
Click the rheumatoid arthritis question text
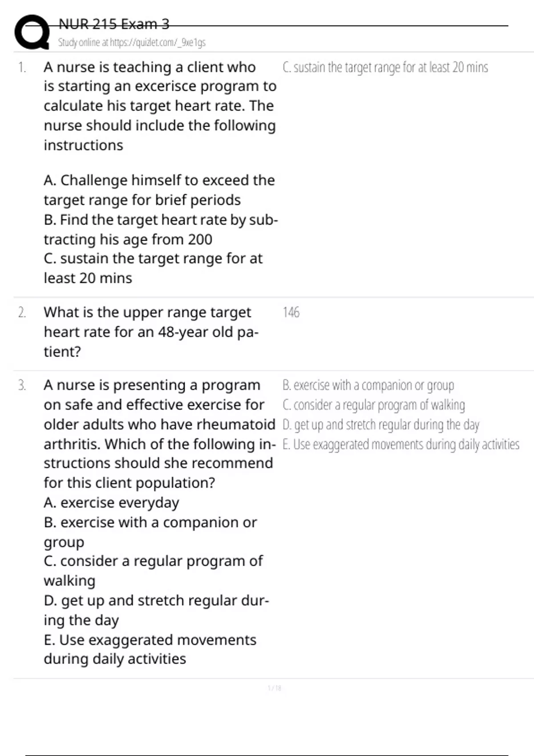(x=159, y=434)
